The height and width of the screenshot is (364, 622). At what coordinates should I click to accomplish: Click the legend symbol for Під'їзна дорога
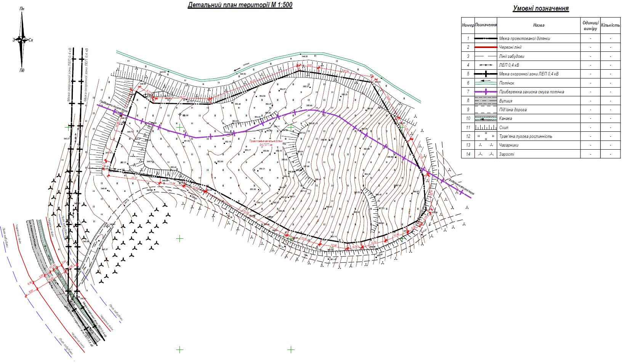(x=486, y=110)
